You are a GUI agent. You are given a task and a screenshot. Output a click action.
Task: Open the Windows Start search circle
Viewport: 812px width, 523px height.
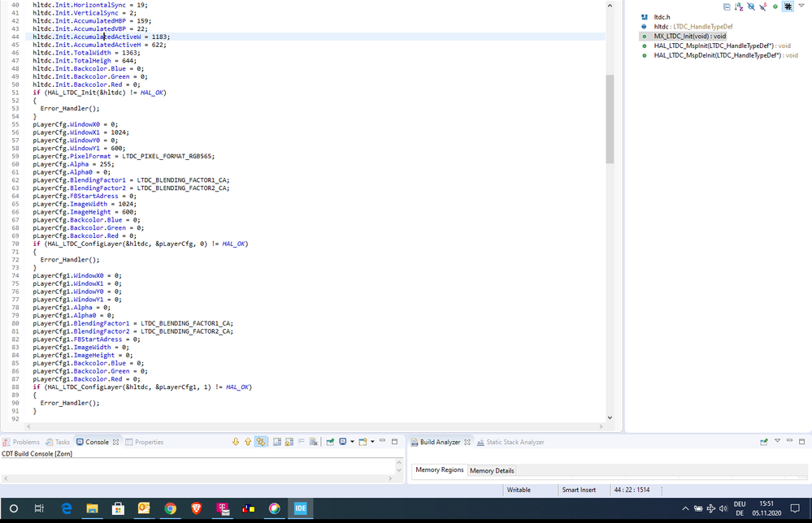14,508
